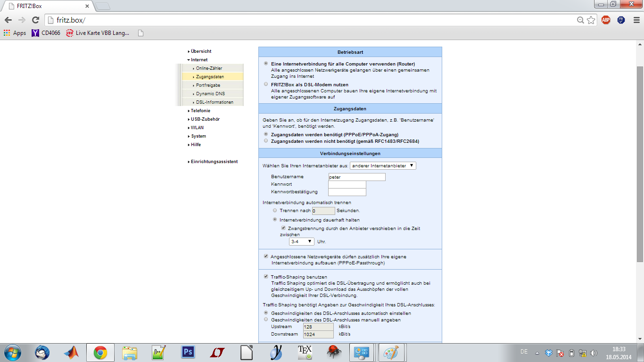644x362 pixels.
Task: Open Einrichtungsassistent
Action: (214, 162)
